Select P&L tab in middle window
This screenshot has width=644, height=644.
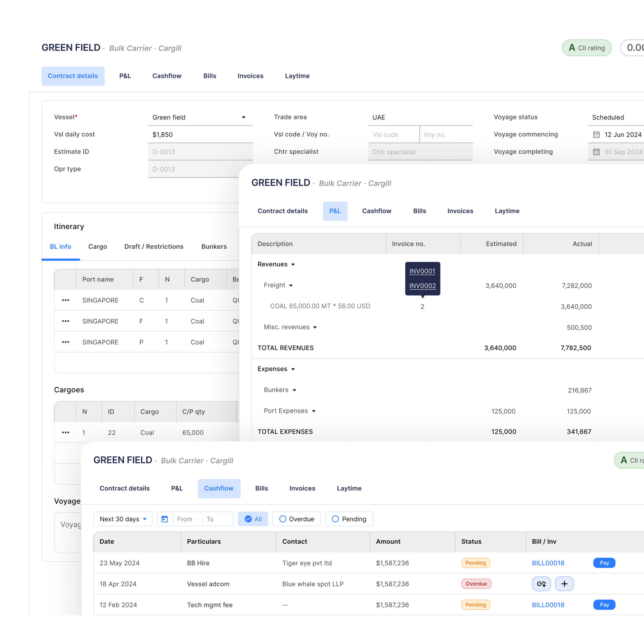coord(335,211)
